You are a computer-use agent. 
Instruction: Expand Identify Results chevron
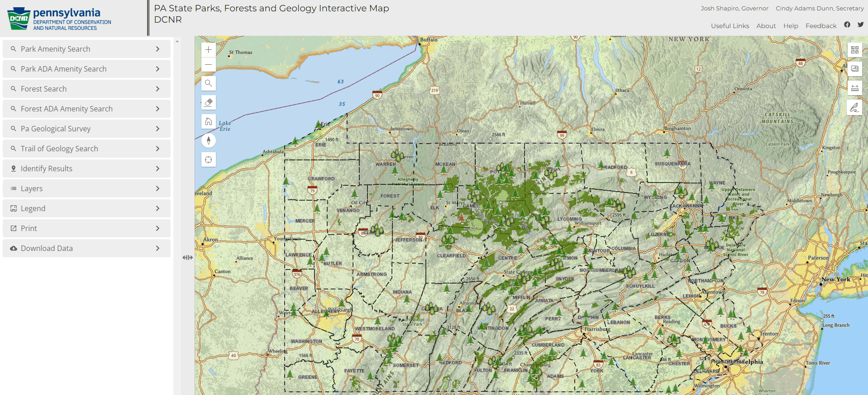(x=157, y=169)
